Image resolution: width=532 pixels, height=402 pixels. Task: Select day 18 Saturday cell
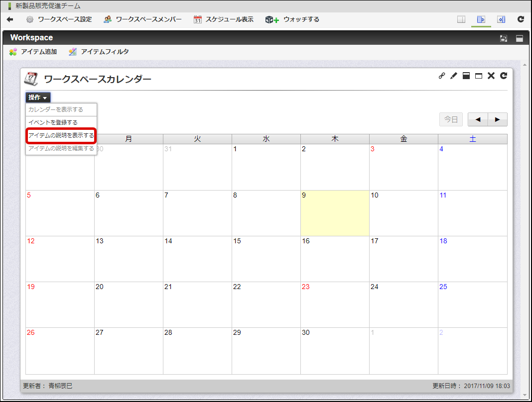[x=472, y=259]
